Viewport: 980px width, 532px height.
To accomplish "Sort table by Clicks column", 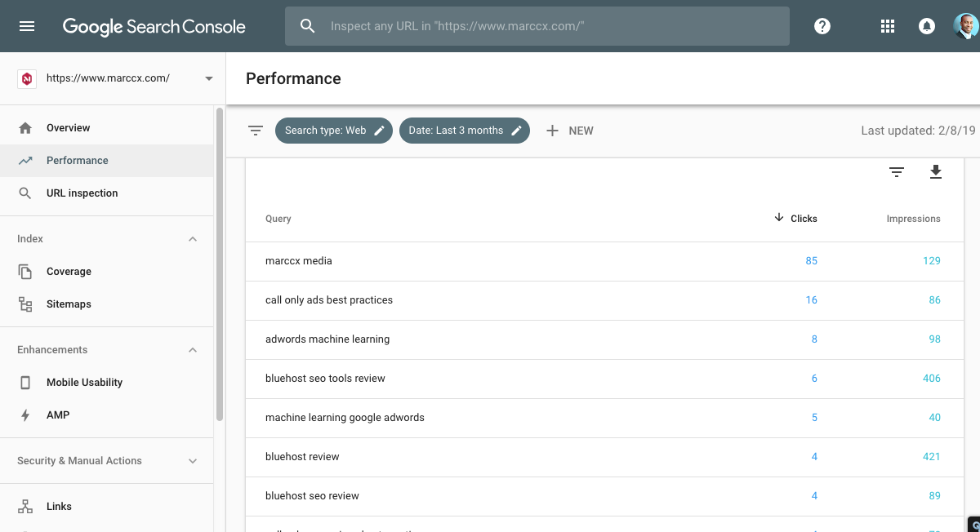I will [x=804, y=219].
